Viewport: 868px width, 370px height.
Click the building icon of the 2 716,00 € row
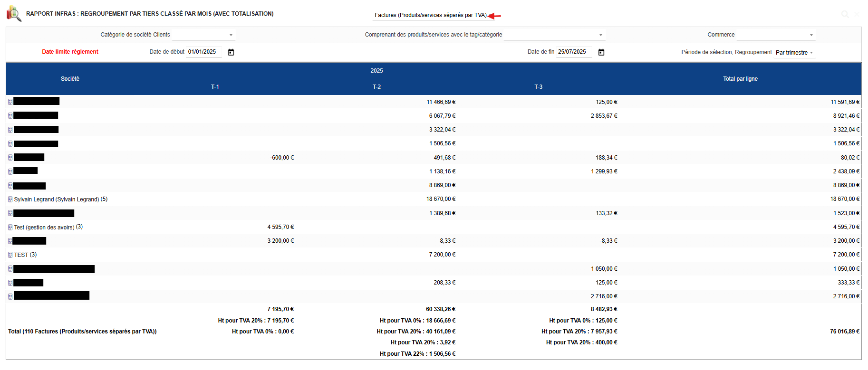[x=10, y=296]
